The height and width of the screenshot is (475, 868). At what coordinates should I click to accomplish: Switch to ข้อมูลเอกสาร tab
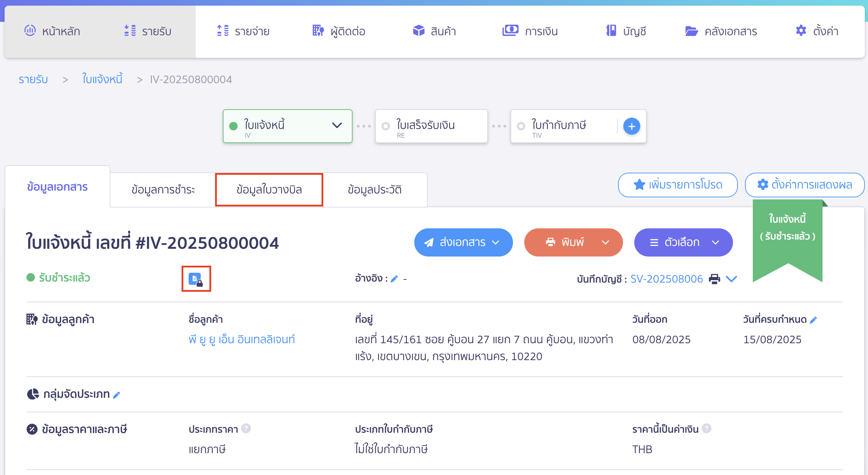click(57, 186)
